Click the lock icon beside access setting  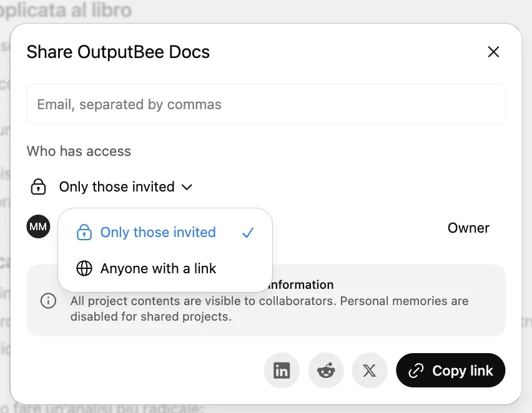[38, 187]
